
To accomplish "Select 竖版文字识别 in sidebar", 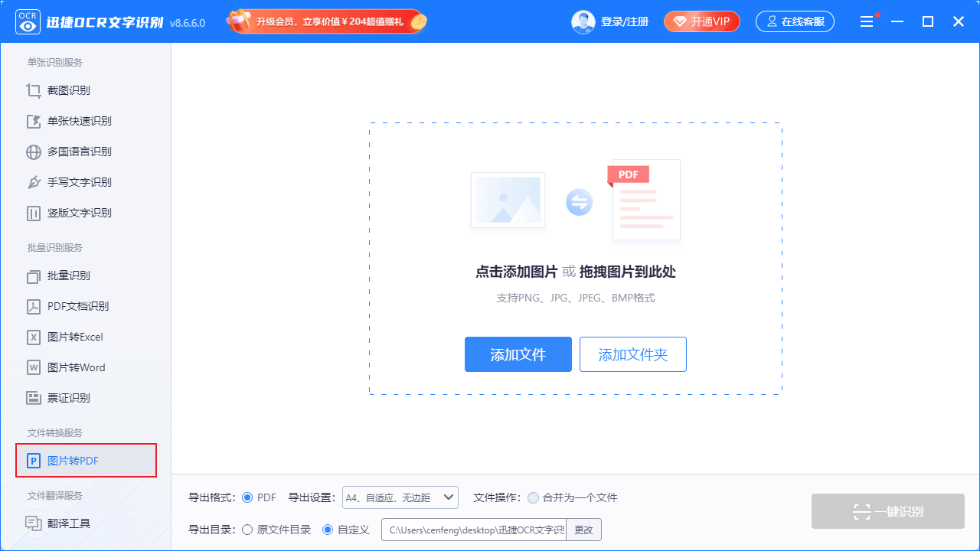I will (x=86, y=213).
